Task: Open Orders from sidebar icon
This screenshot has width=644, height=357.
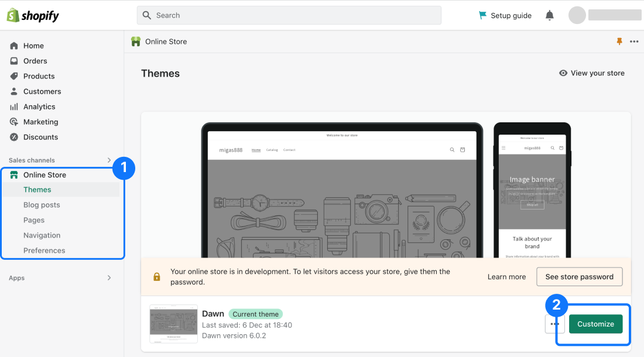Action: [14, 61]
